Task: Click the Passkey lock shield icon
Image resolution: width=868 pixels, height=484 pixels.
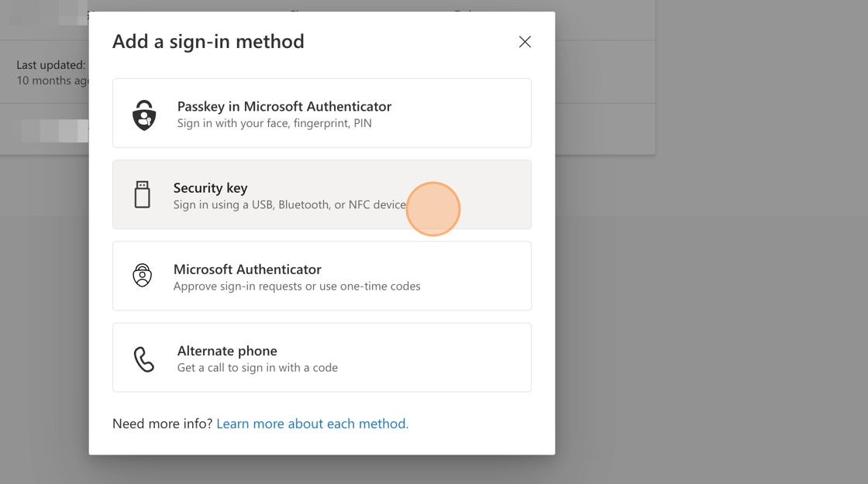Action: (x=144, y=115)
